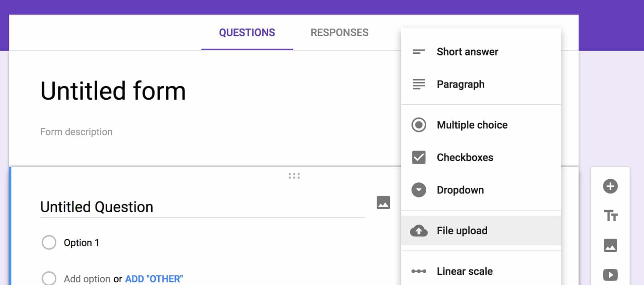This screenshot has height=285, width=644.
Task: Click the Paragraph lines icon
Action: click(x=419, y=84)
